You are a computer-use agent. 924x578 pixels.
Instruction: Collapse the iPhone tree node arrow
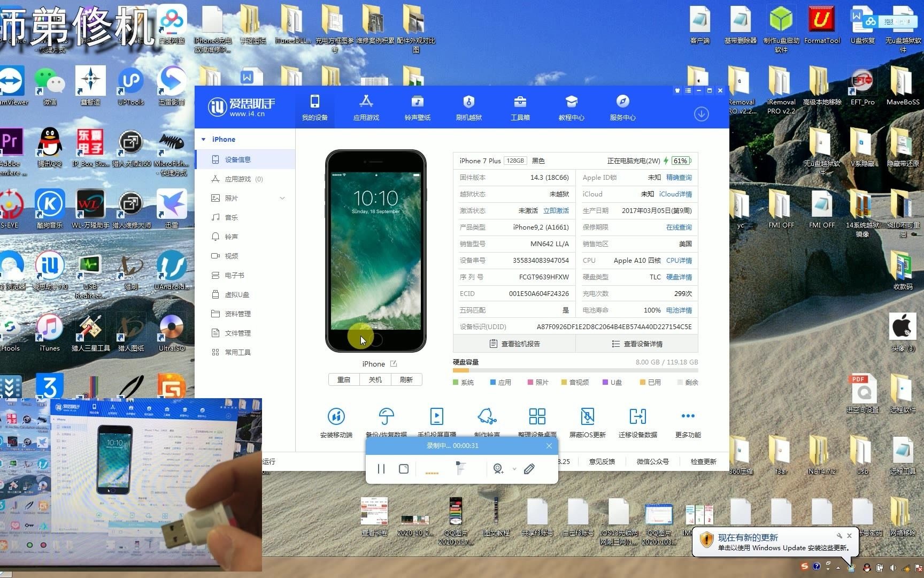(203, 139)
